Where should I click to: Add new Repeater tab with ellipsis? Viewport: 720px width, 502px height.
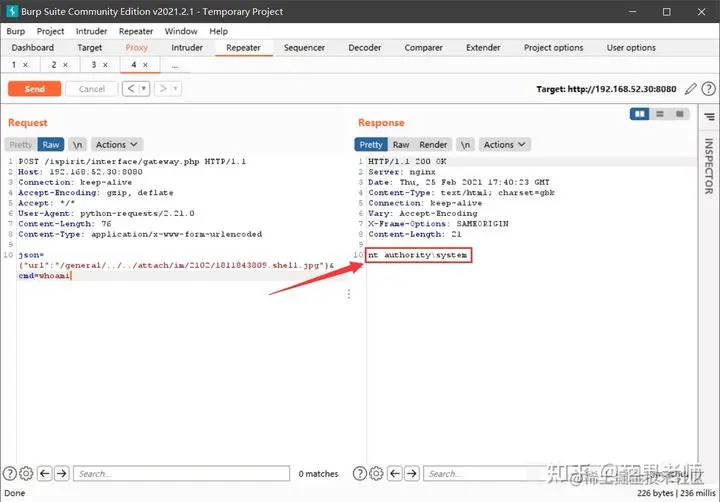tap(174, 66)
